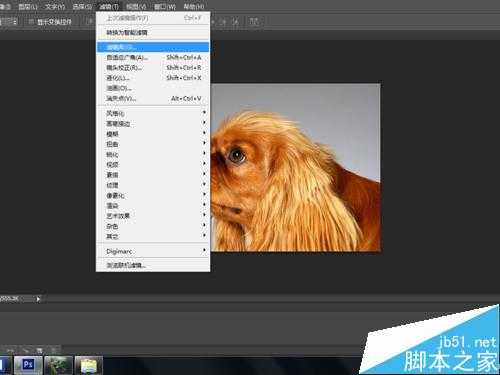Expand the 其它 submenu
Image resolution: width=500 pixels, height=375 pixels.
pos(153,236)
